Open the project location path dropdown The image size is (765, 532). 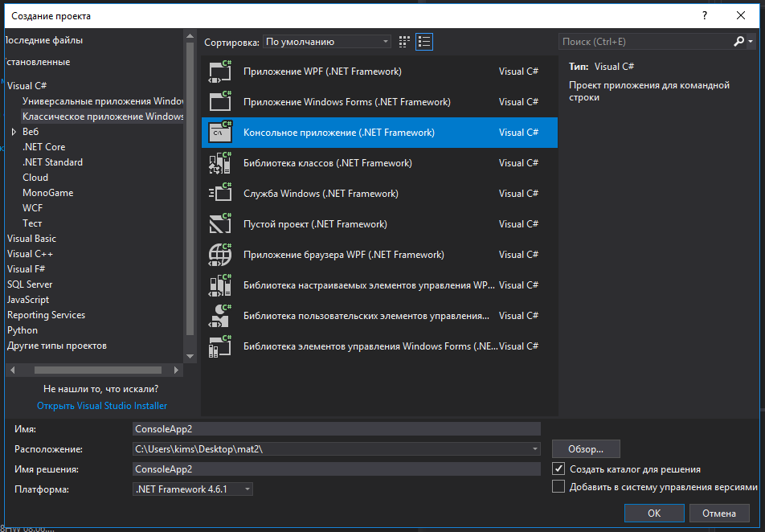(534, 449)
